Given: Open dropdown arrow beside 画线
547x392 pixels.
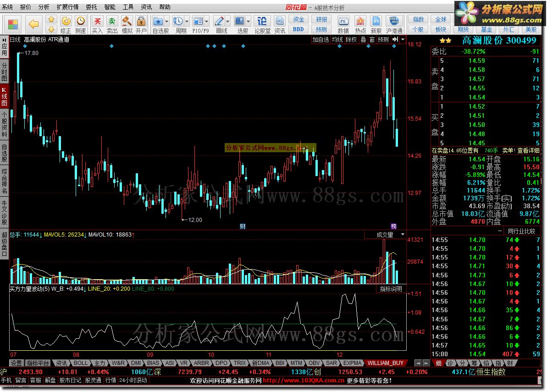Looking at the screenshot, I should pyautogui.click(x=227, y=21).
